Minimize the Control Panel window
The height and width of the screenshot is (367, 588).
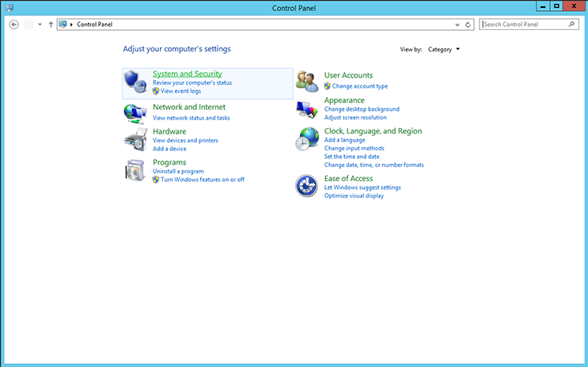pos(542,6)
